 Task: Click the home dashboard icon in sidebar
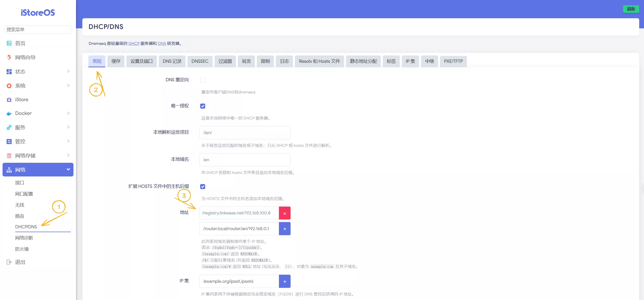click(x=9, y=43)
